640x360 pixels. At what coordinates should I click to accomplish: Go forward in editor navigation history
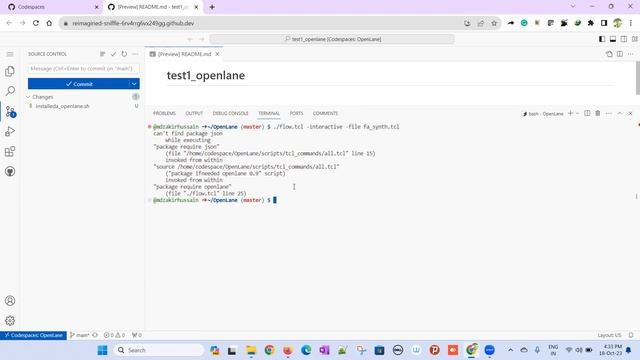[x=201, y=39]
